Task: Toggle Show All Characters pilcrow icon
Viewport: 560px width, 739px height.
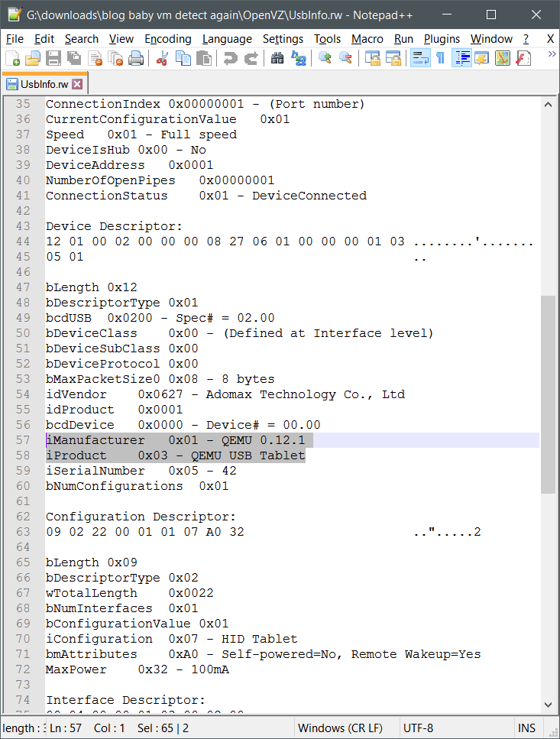Action: click(x=440, y=58)
